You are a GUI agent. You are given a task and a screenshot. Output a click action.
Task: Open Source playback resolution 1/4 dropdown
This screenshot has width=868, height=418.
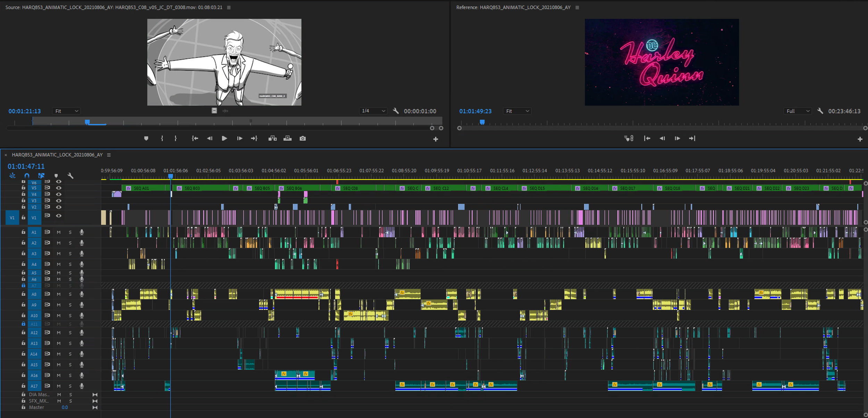[x=373, y=111]
